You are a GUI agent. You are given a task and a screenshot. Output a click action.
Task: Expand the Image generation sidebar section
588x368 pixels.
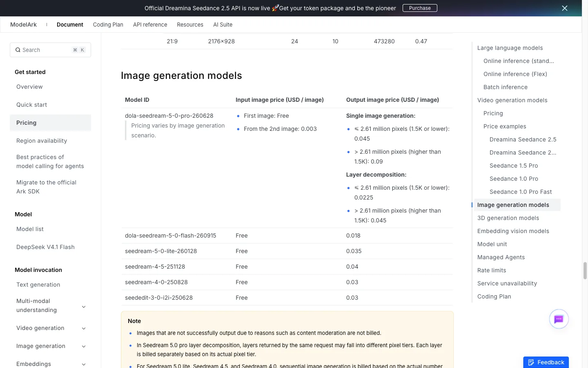pos(84,346)
